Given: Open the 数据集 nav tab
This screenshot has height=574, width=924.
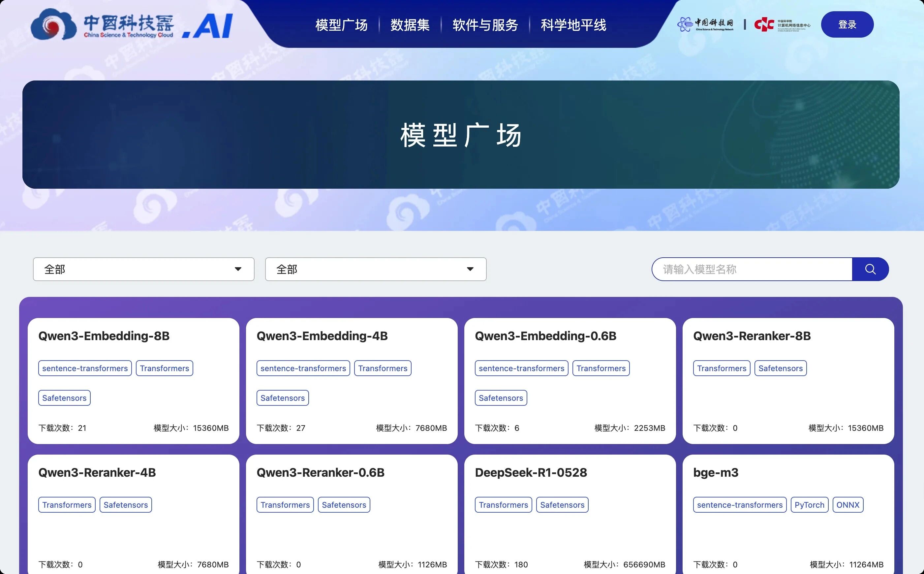Looking at the screenshot, I should coord(410,25).
